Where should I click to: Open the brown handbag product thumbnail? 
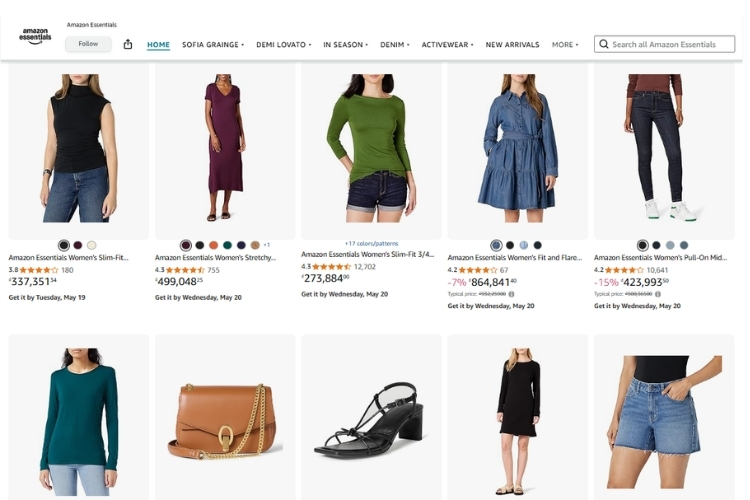(x=225, y=415)
